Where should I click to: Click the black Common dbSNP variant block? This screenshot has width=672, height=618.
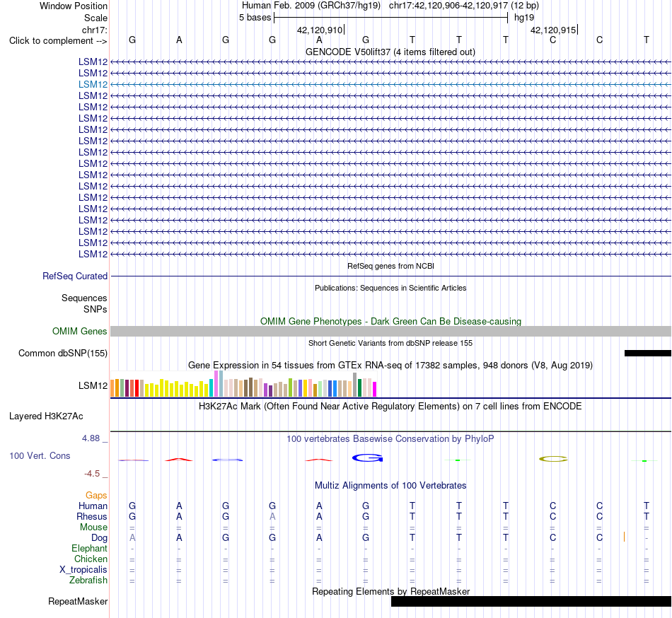[648, 354]
